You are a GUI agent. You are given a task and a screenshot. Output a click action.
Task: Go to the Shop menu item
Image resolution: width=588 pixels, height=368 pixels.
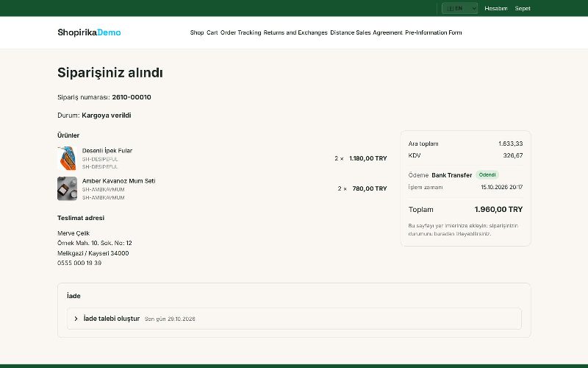pyautogui.click(x=197, y=32)
